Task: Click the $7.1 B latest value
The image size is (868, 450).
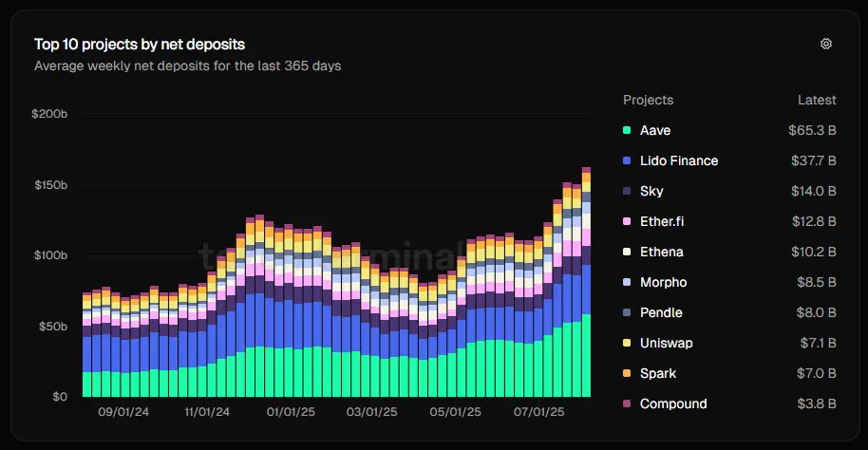Action: click(819, 343)
